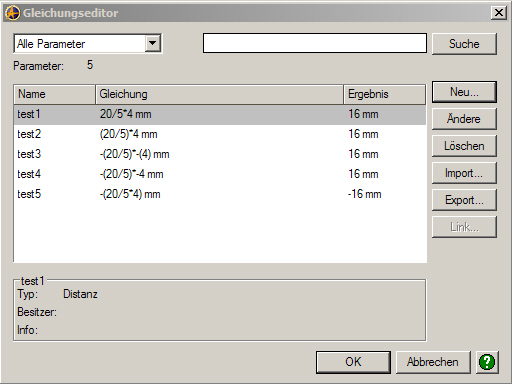Image resolution: width=512 pixels, height=384 pixels.
Task: Create a new equation with Neu...
Action: (x=464, y=92)
